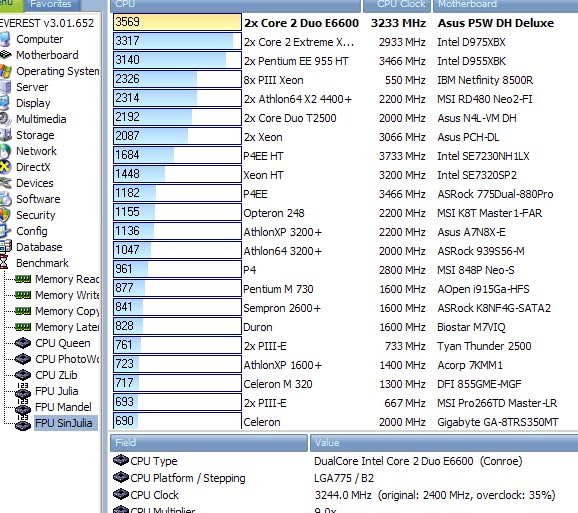Click the Field column header

(209, 443)
